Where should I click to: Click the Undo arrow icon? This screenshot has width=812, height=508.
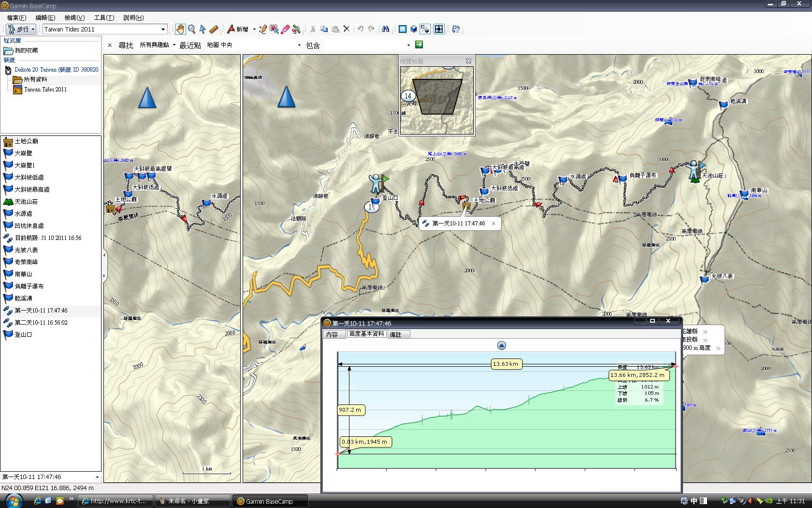tap(360, 29)
